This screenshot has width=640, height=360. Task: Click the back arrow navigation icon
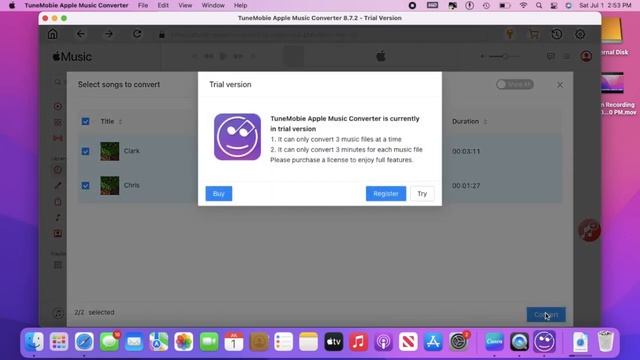[81, 34]
